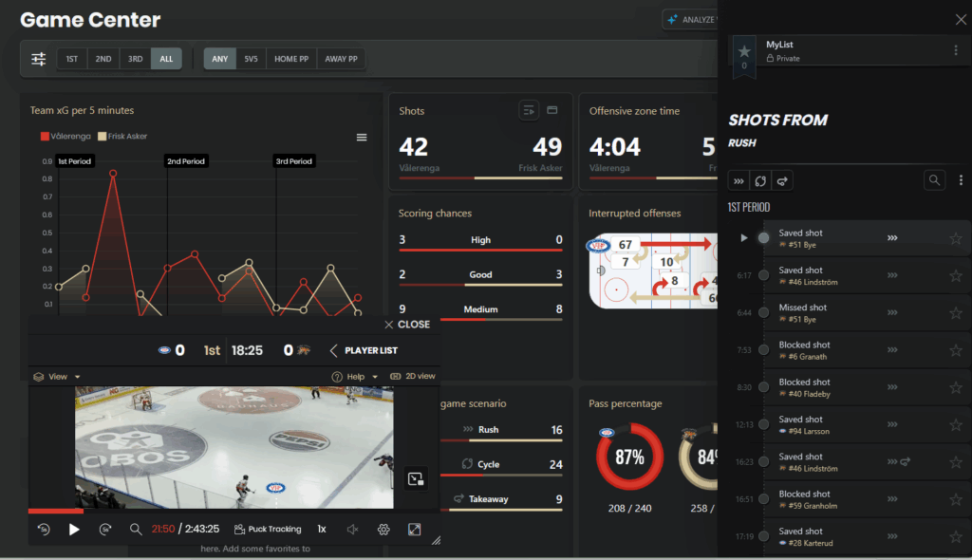Expand the video to fullscreen

click(x=415, y=529)
